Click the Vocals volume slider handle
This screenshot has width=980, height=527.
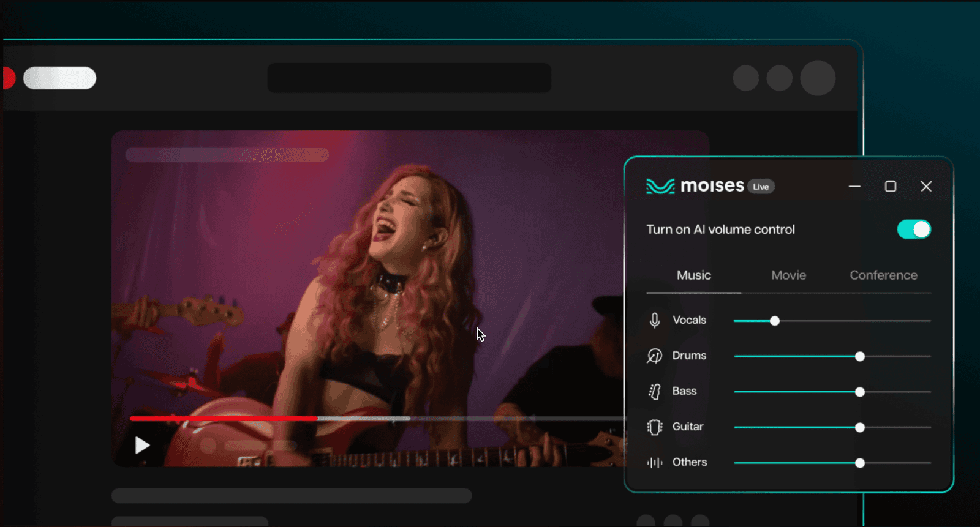pyautogui.click(x=775, y=321)
